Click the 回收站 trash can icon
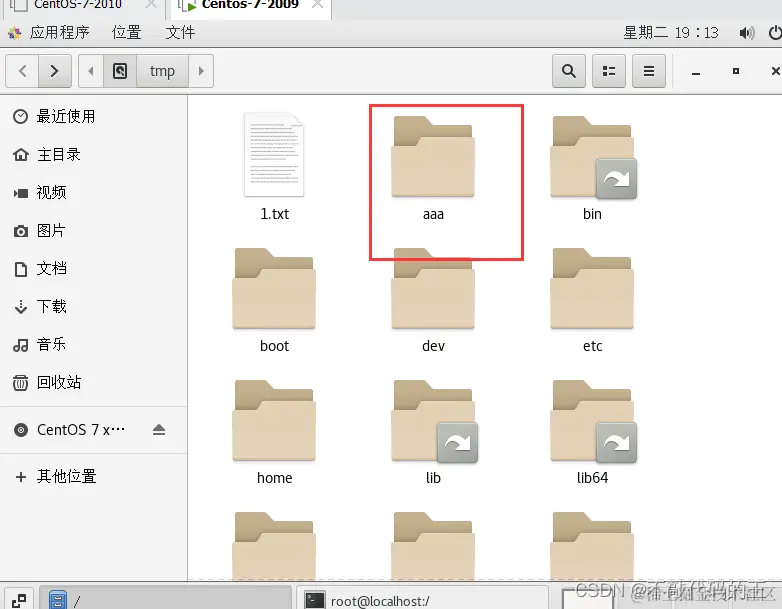The image size is (782, 609). pos(20,383)
